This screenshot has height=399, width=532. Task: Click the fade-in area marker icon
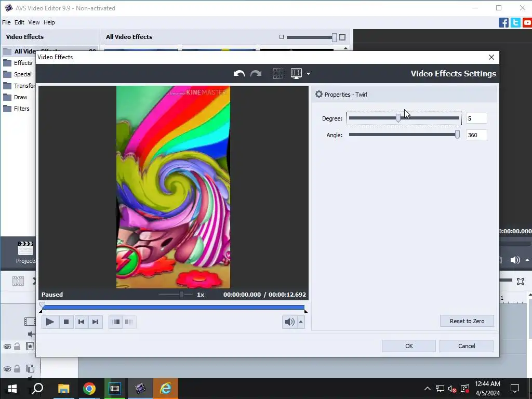tap(116, 322)
